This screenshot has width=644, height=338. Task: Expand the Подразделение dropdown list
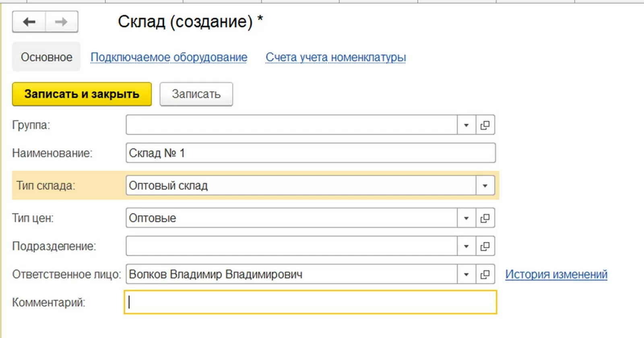click(x=466, y=246)
